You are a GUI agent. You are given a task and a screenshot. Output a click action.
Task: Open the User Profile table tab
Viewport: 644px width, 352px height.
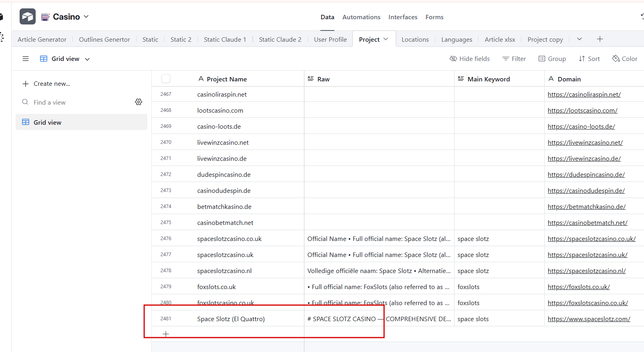coord(330,39)
